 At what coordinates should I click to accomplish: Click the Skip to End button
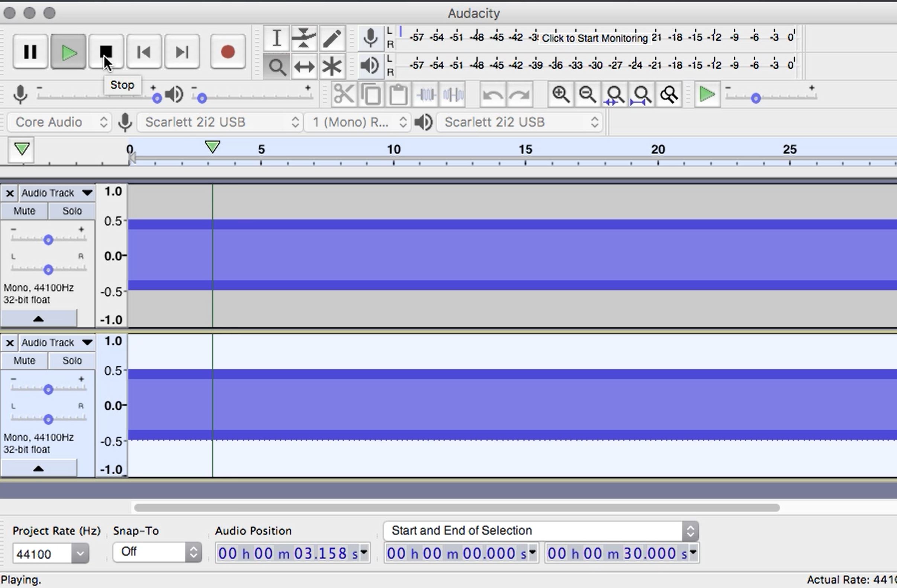[x=182, y=52]
